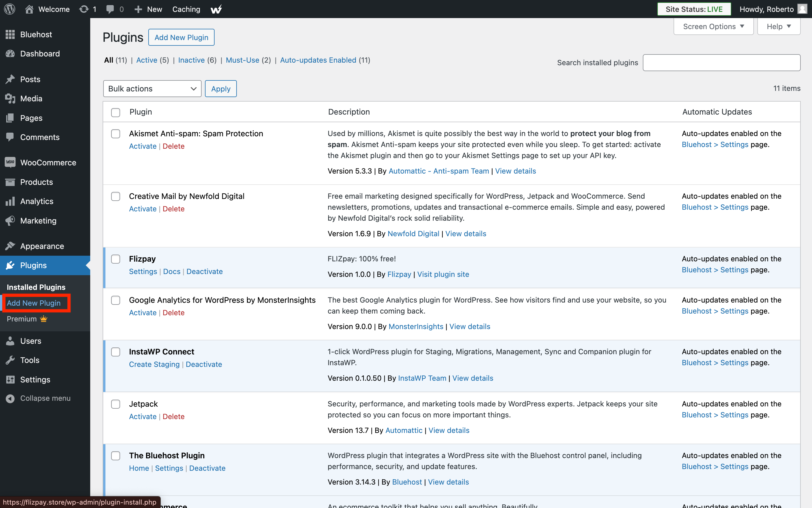Open Visit plugin site link for Flizpay
This screenshot has height=508, width=812.
click(443, 274)
